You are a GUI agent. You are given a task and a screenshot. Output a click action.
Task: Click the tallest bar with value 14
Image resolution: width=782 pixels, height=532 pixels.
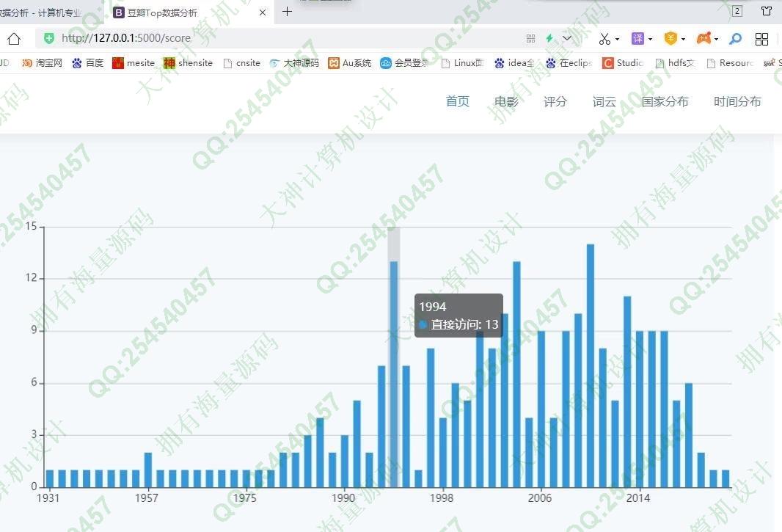tap(591, 366)
